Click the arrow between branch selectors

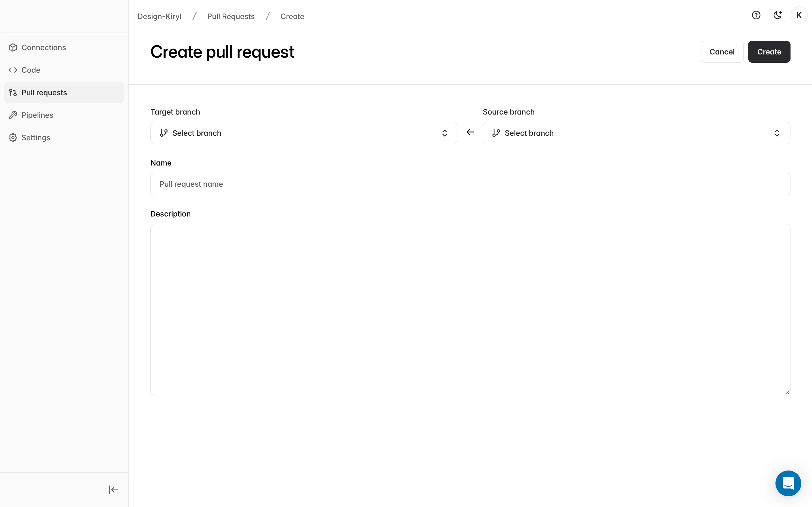tap(470, 133)
